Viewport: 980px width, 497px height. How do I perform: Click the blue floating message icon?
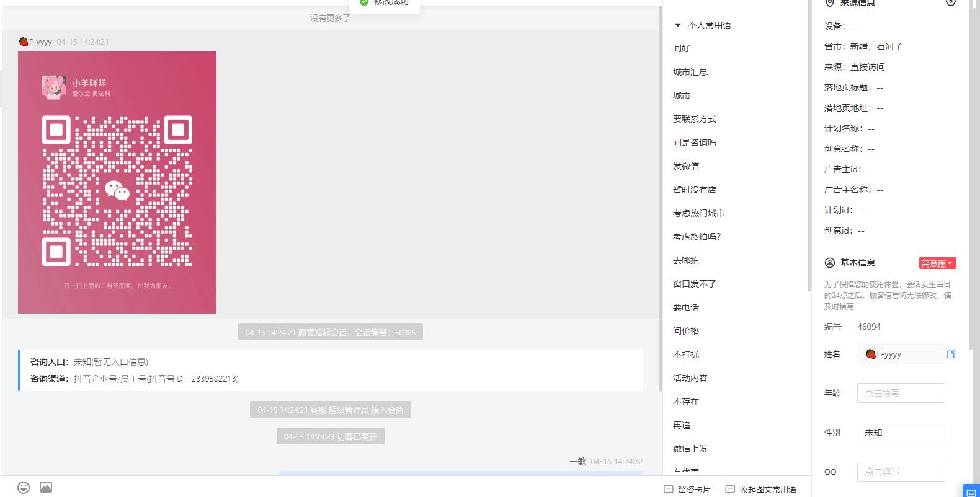[971, 491]
